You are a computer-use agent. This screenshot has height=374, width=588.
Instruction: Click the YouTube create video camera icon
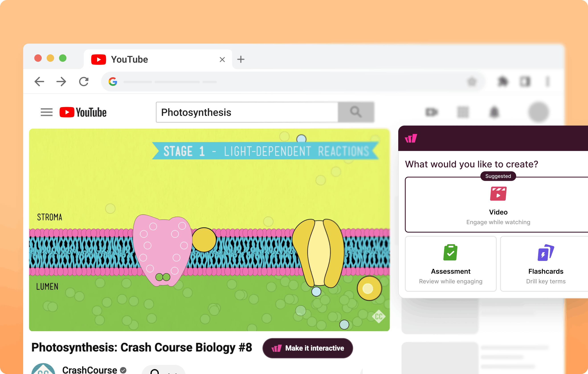point(432,112)
